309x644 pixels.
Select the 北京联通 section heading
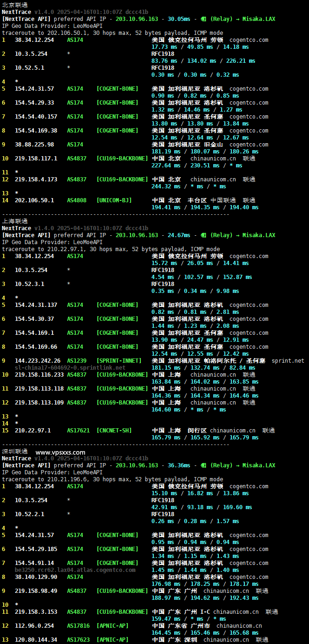click(x=14, y=5)
